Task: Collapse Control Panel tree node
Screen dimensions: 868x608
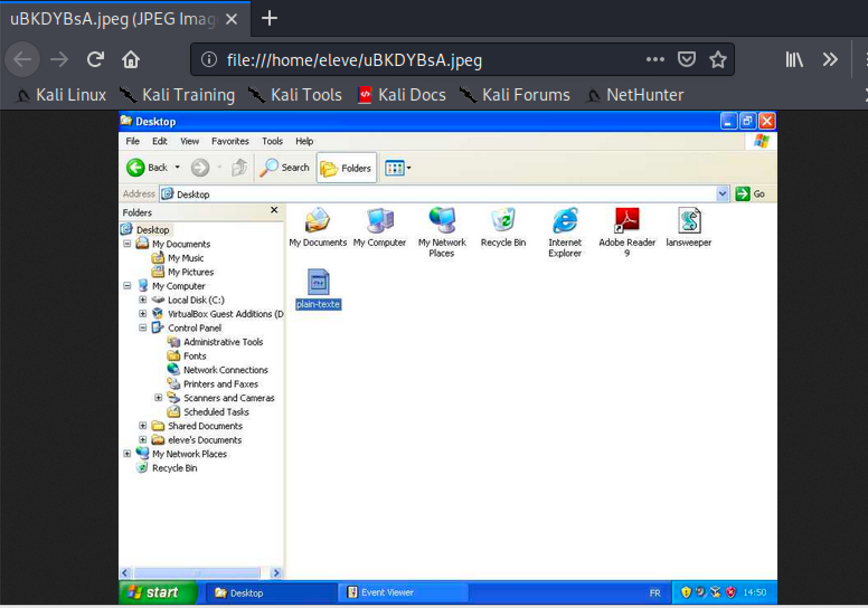Action: [143, 327]
